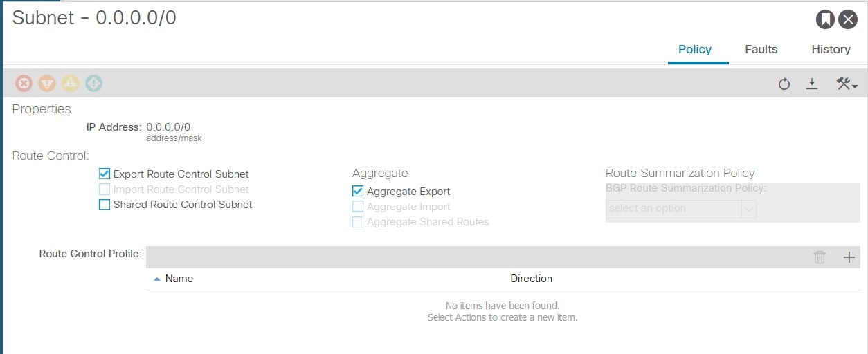
Task: Open the tools actions dropdown menu
Action: click(847, 84)
